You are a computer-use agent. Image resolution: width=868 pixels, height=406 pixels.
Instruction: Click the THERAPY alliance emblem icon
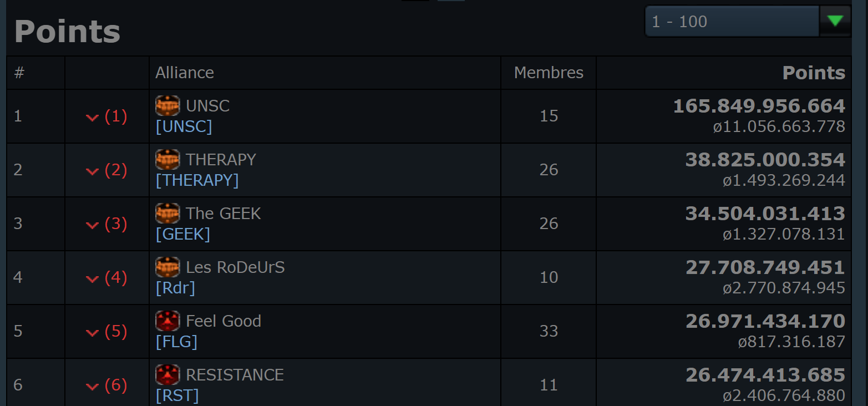(167, 159)
